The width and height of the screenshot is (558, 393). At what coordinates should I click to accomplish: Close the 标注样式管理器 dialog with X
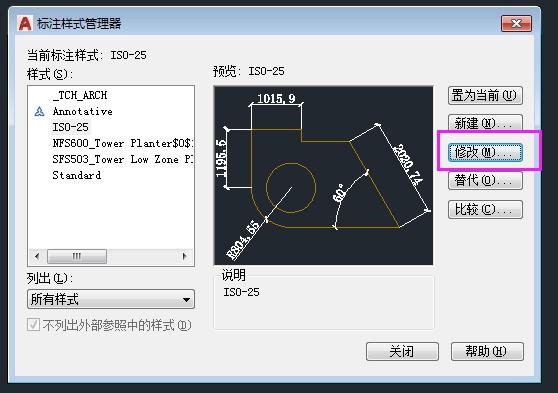pos(516,24)
